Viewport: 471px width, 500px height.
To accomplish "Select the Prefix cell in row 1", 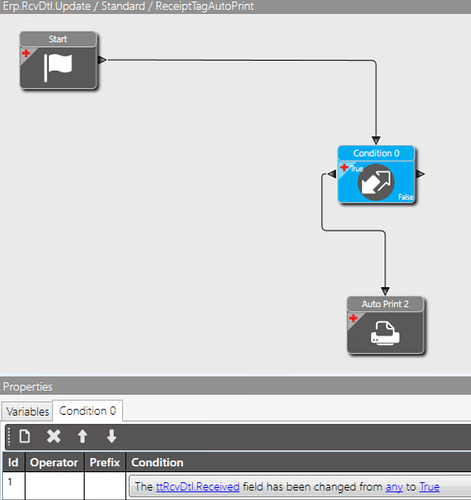I will (105, 486).
